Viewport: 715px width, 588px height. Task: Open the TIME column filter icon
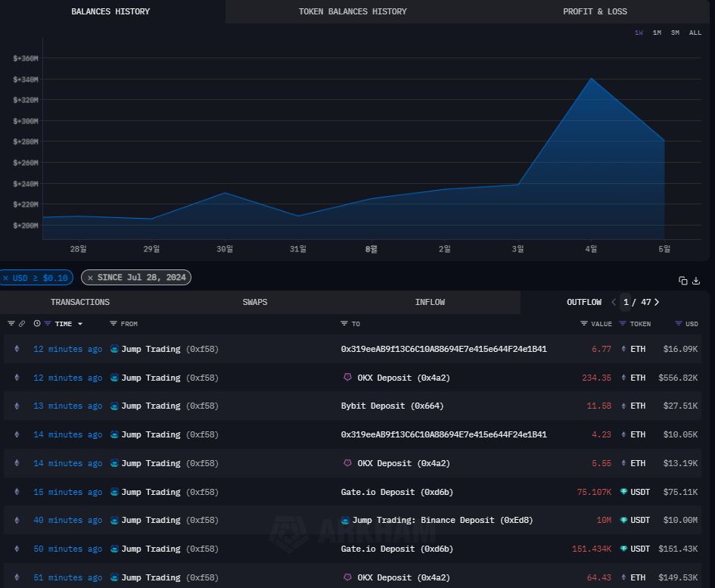coord(48,323)
